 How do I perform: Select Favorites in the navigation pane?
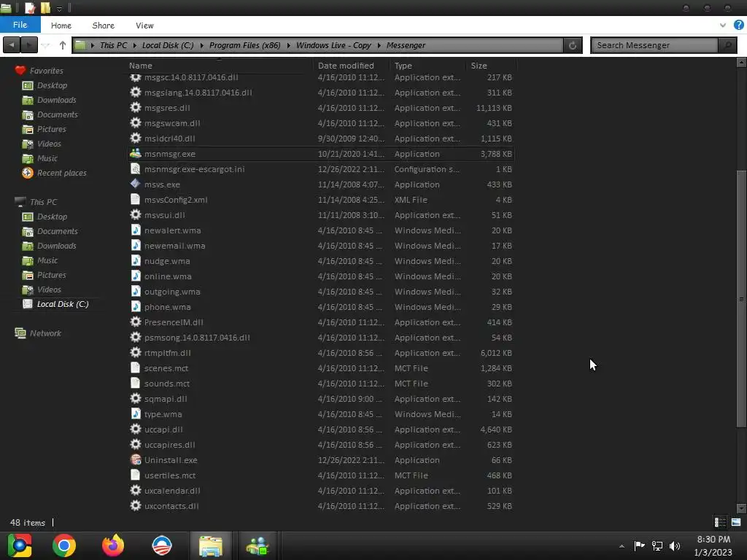pyautogui.click(x=46, y=71)
